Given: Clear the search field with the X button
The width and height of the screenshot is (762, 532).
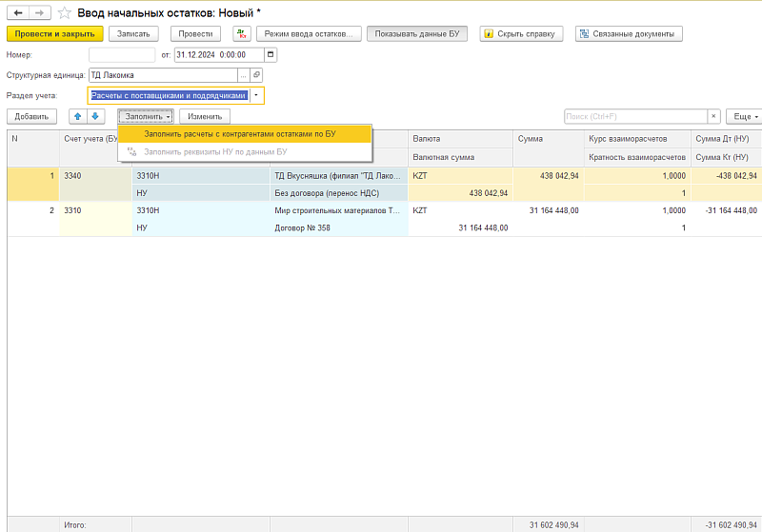Looking at the screenshot, I should point(713,116).
